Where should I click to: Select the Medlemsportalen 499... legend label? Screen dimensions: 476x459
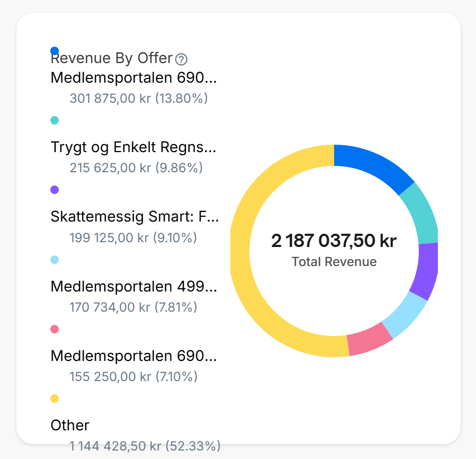pos(134,287)
